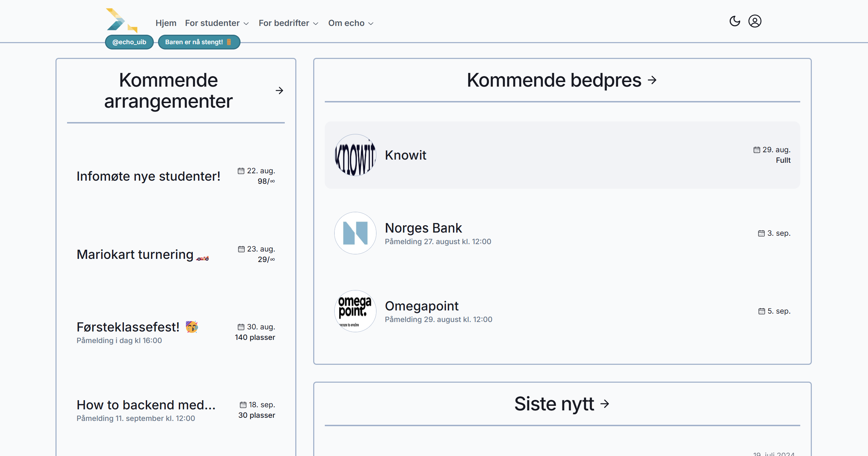Screen dimensions: 868x456
Task: Open How to backend med event
Action: 176,410
